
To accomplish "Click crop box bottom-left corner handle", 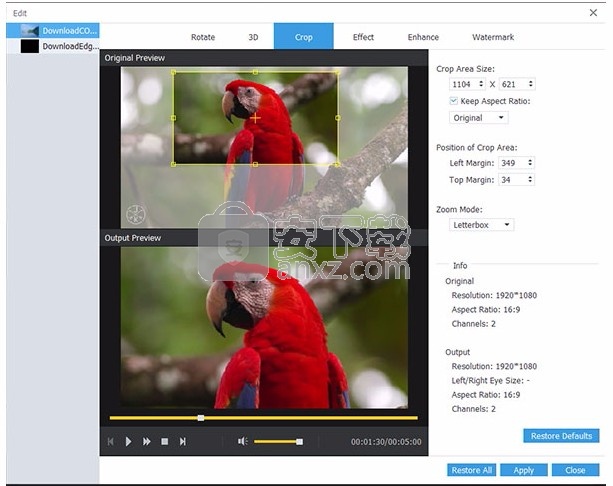I will tap(174, 165).
